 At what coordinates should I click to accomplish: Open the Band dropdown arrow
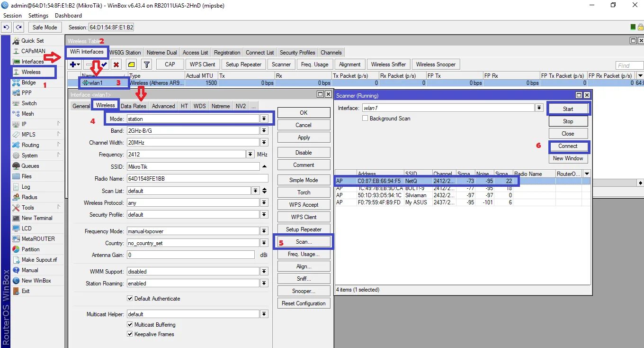point(264,131)
